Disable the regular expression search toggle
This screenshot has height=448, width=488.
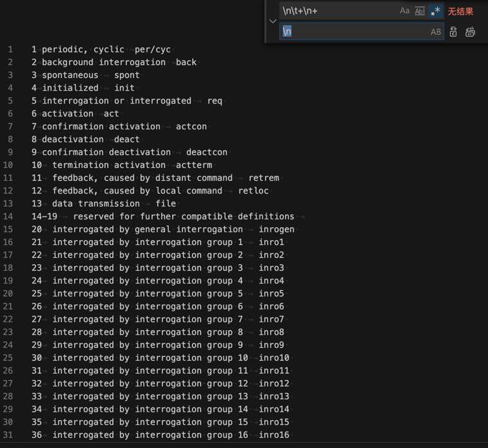[435, 11]
